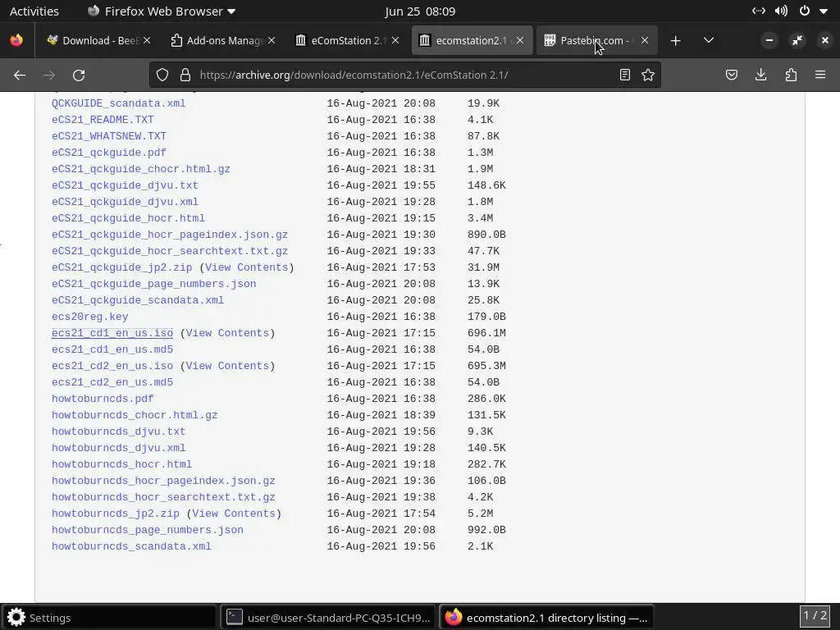View Contents of ecs21_cd1_en_us.iso
This screenshot has width=840, height=630.
coord(228,333)
